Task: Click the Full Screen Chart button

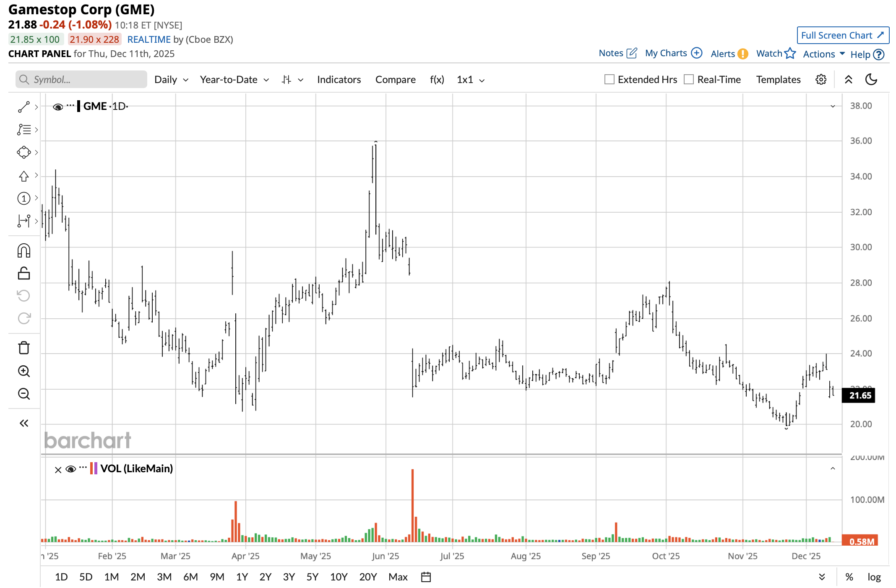Action: point(843,36)
